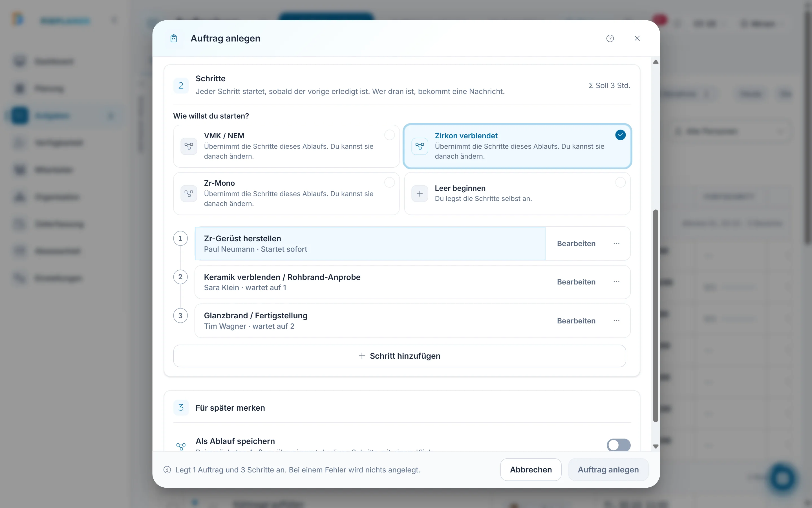Click the info icon in the footer note
The width and height of the screenshot is (812, 508).
tap(167, 470)
